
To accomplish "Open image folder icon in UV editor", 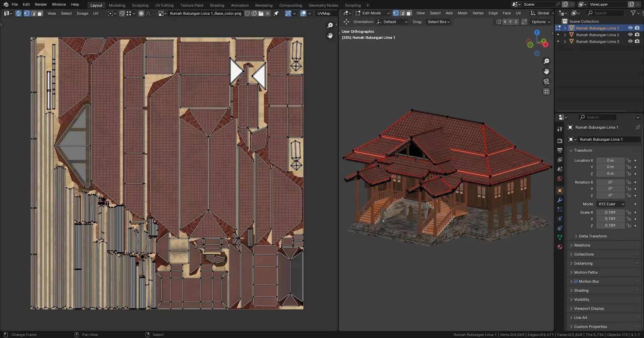I will click(261, 13).
